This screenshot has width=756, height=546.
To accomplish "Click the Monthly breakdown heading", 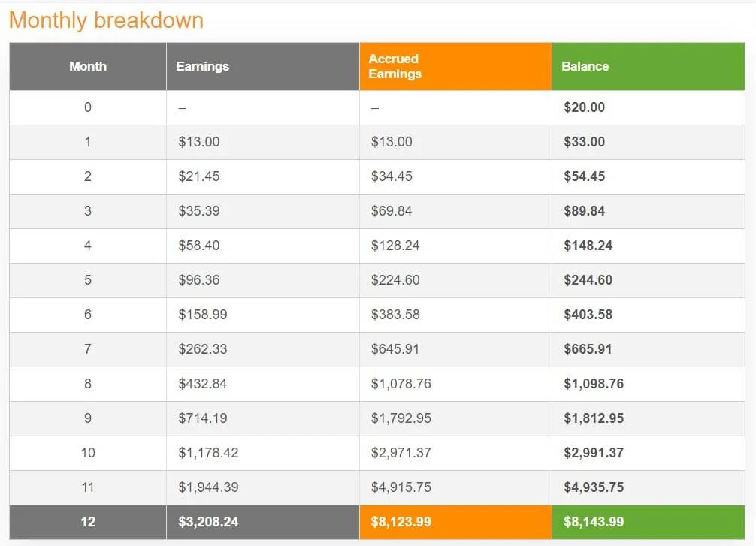I will pyautogui.click(x=106, y=20).
